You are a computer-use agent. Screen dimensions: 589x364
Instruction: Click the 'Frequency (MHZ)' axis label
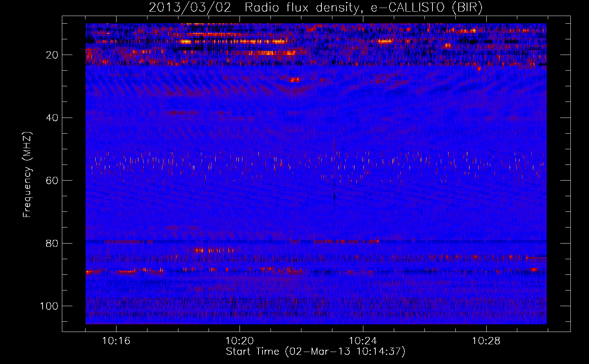pyautogui.click(x=28, y=175)
